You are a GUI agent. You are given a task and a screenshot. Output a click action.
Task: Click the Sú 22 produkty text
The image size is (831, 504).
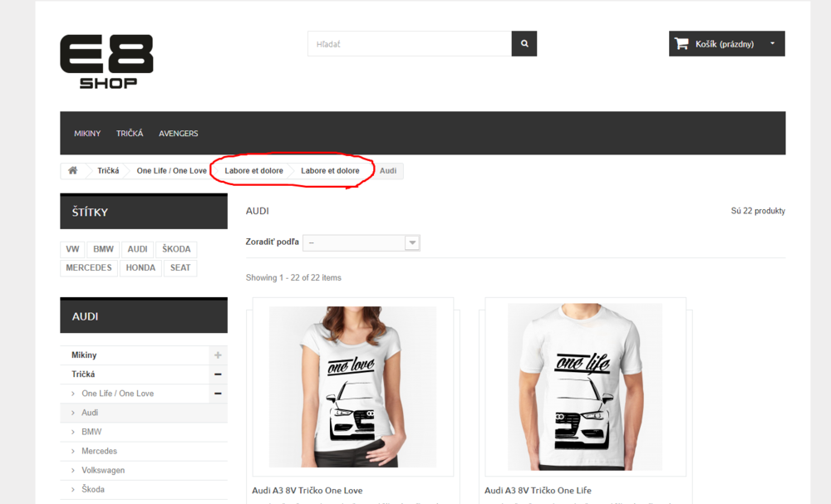tap(758, 211)
